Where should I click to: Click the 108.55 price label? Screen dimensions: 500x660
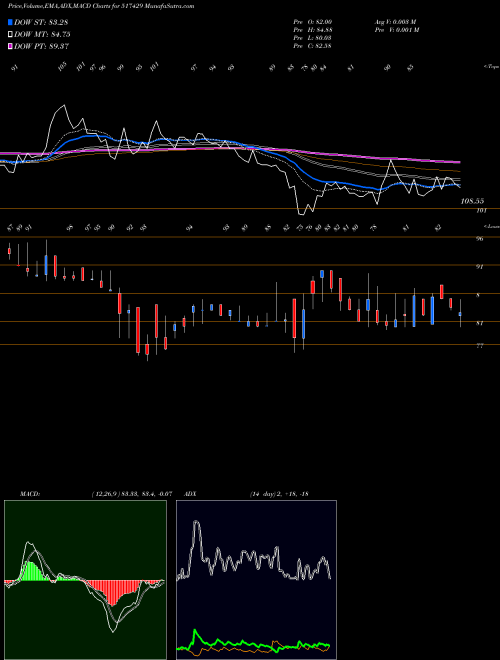(x=472, y=202)
